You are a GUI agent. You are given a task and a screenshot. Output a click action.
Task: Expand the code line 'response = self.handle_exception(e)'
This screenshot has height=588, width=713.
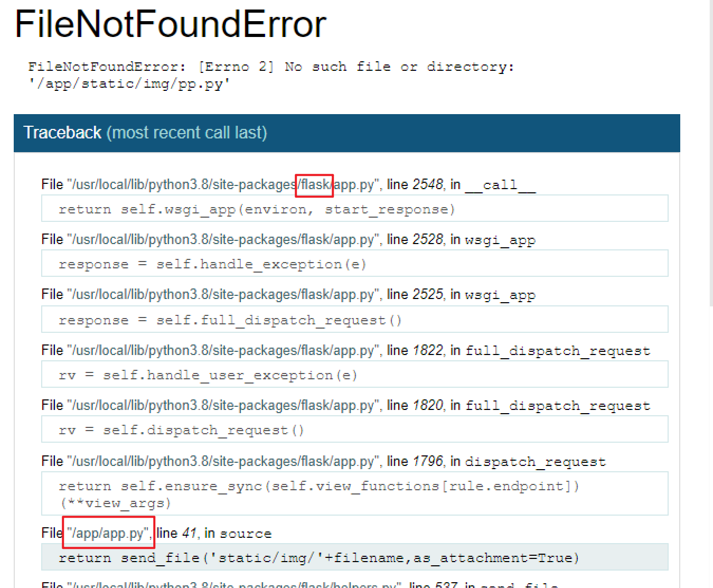354,264
